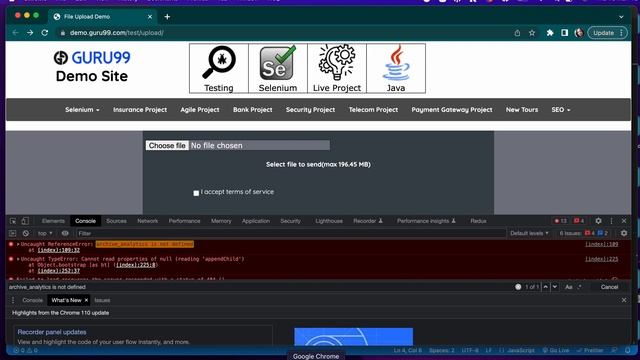Go to the next search result arrow
This screenshot has height=360, width=640.
click(555, 287)
